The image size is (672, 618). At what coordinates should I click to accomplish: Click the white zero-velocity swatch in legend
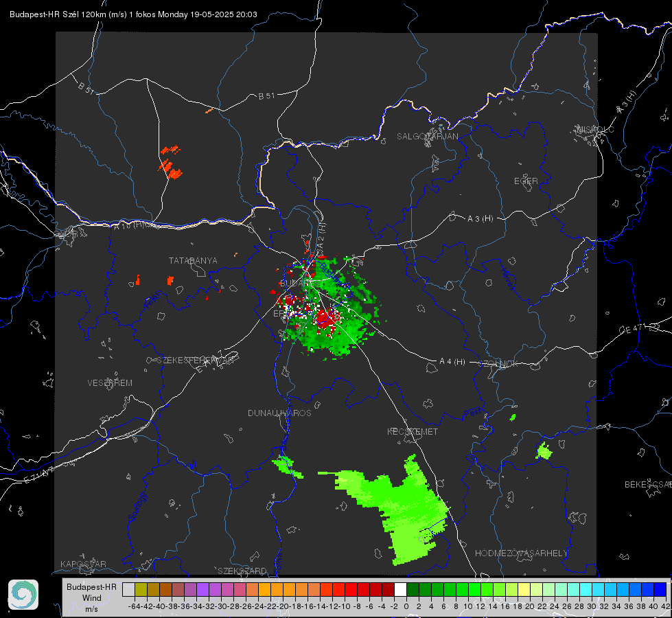click(x=400, y=590)
